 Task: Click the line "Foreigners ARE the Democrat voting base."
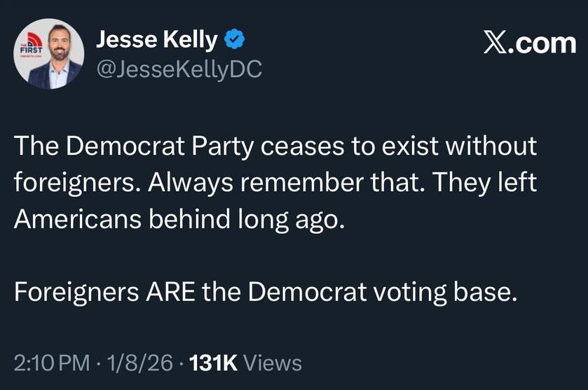pyautogui.click(x=265, y=291)
